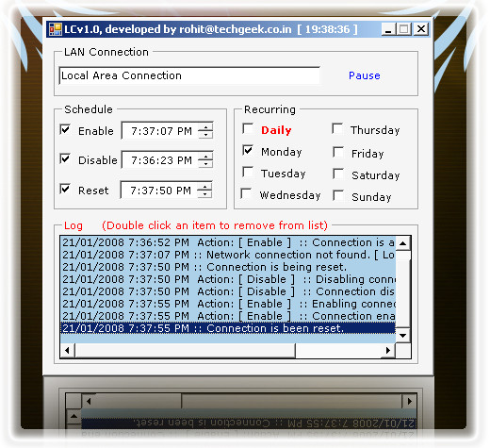Select log entry Disabling connection

228,279
